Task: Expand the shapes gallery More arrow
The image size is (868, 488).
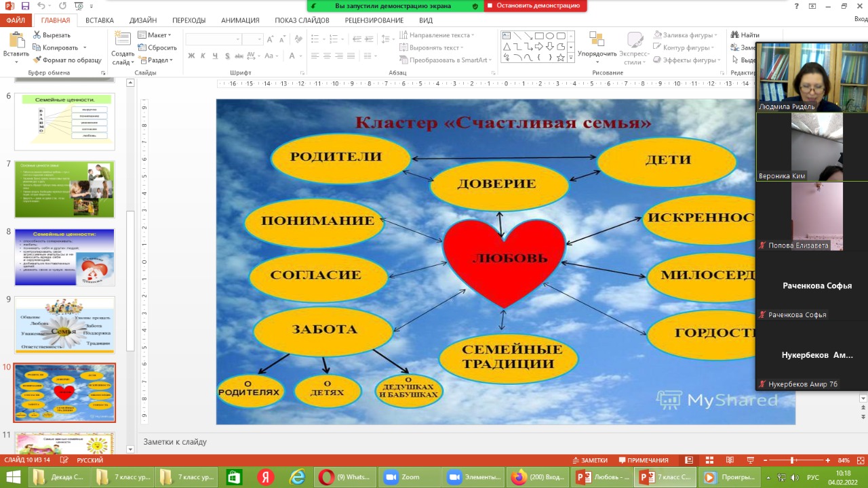Action: click(x=572, y=59)
